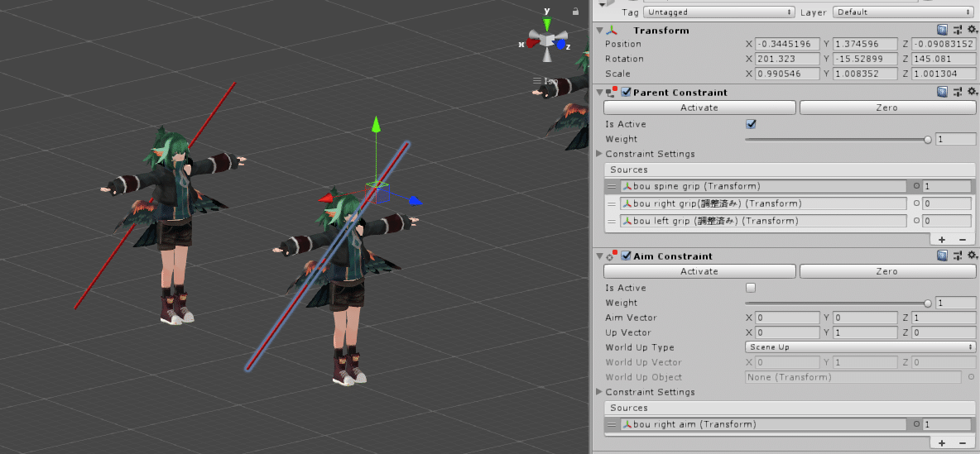This screenshot has height=454, width=980.
Task: Click the Aim Vector Z field
Action: [944, 318]
